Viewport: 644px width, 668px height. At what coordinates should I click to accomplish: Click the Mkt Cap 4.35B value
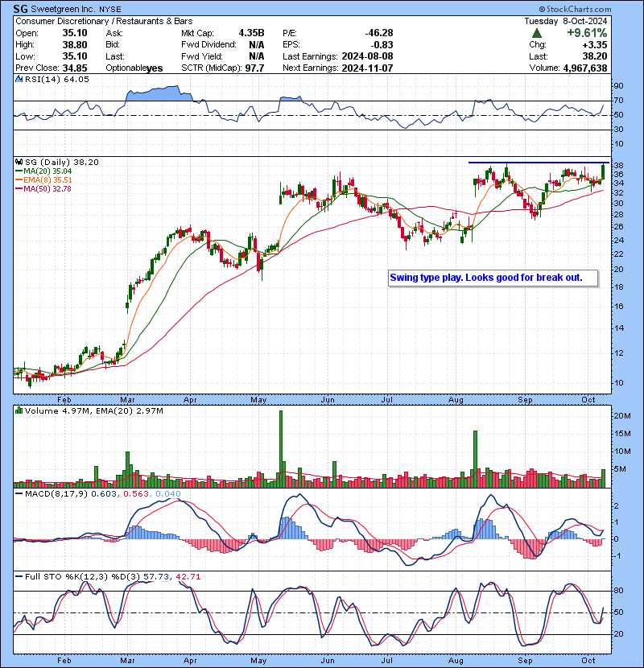point(251,33)
